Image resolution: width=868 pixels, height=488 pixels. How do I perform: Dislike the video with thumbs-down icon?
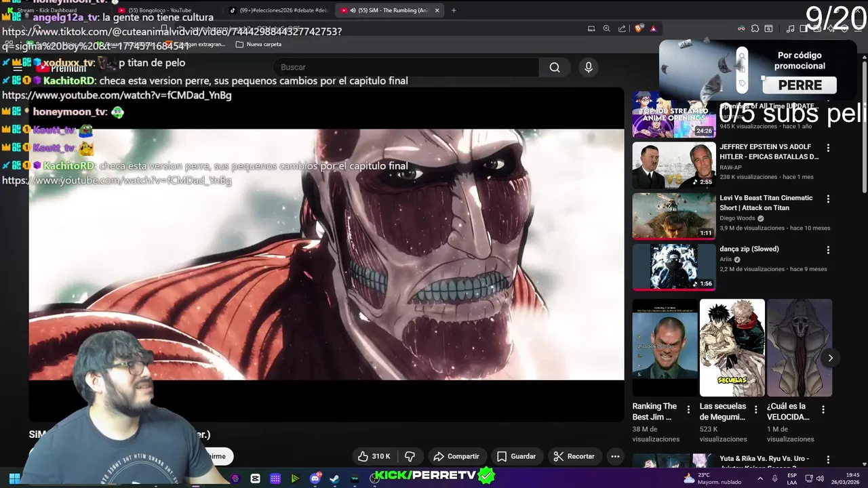click(x=410, y=456)
